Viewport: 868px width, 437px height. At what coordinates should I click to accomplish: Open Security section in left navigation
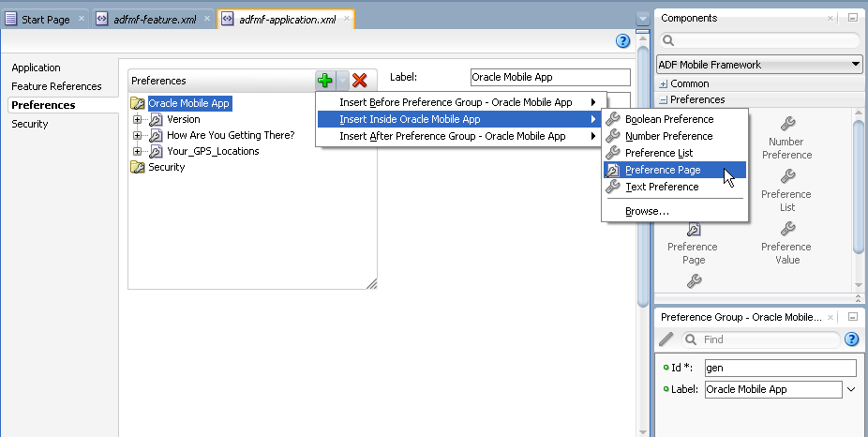(x=30, y=124)
